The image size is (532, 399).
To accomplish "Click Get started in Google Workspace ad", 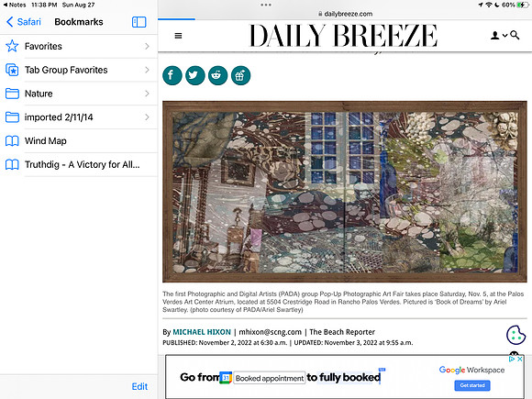I will [x=472, y=385].
